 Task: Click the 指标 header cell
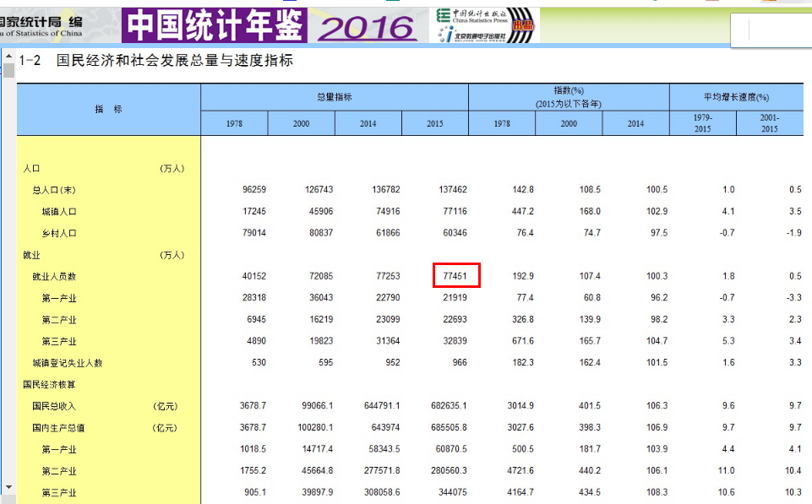108,110
